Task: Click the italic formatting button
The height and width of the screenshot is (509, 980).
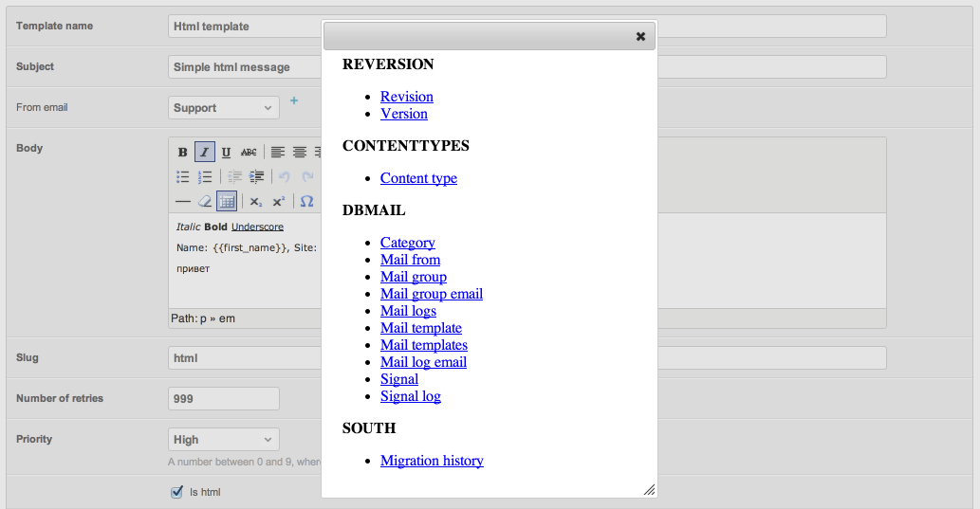Action: coord(205,153)
